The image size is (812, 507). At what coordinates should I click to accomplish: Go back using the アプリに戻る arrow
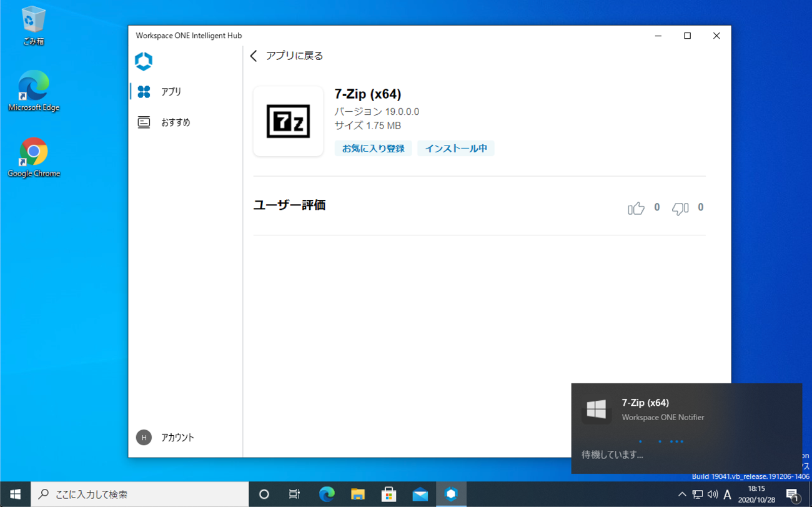(254, 56)
